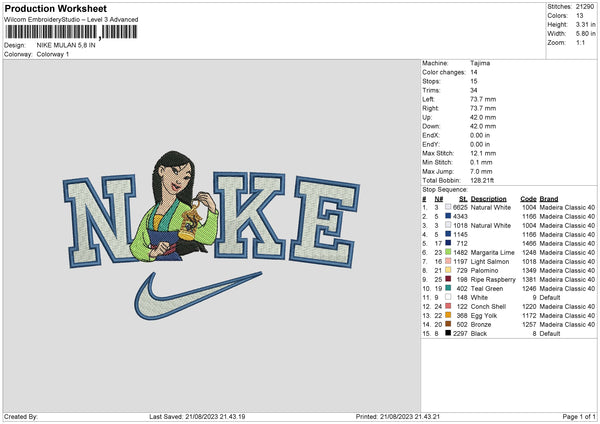Click the 'Down:' measurement label
The image size is (600, 424).
tap(431, 126)
